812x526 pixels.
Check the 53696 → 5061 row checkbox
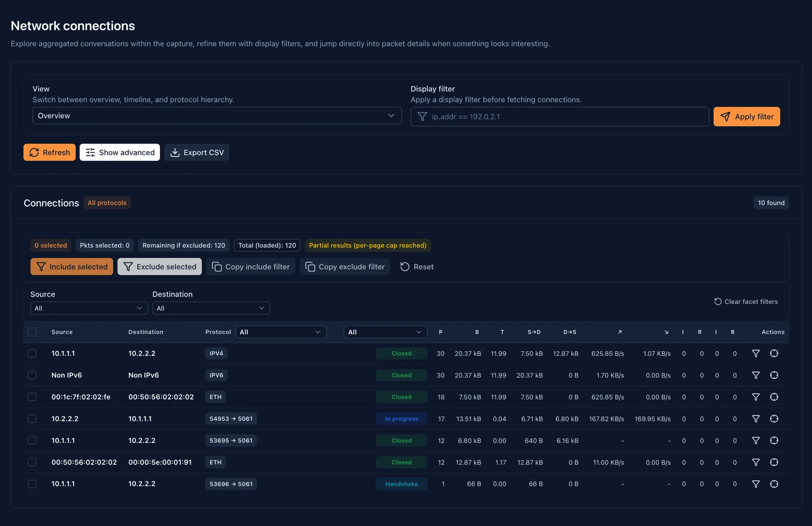(x=32, y=484)
